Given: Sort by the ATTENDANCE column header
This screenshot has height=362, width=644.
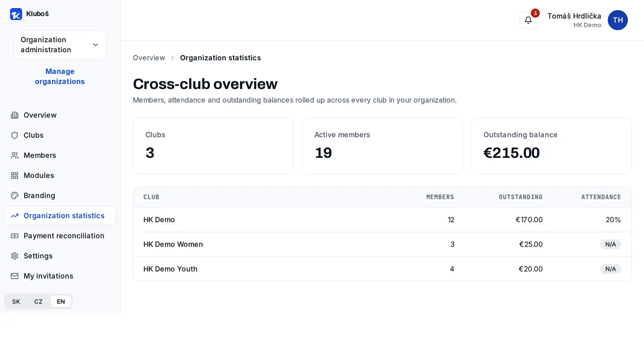Looking at the screenshot, I should pyautogui.click(x=601, y=197).
